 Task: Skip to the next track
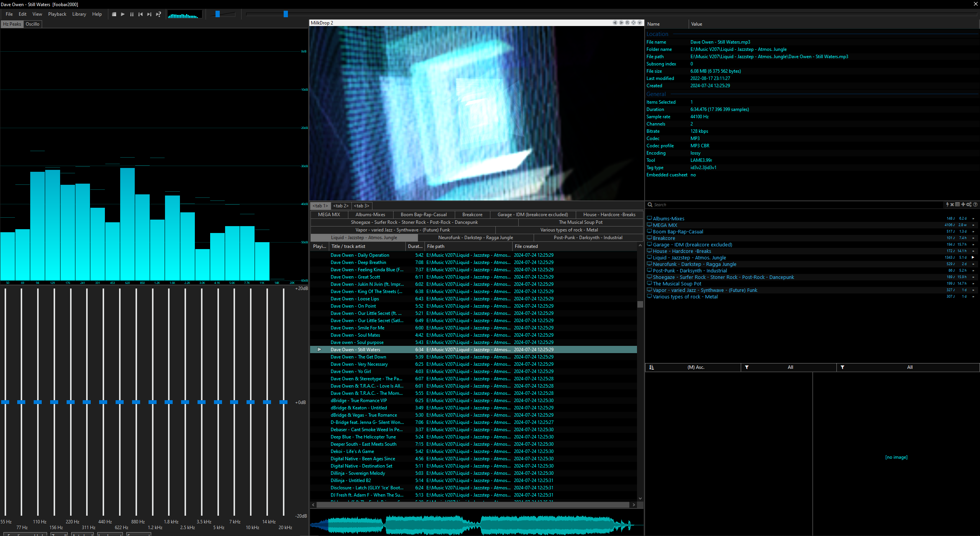point(149,14)
